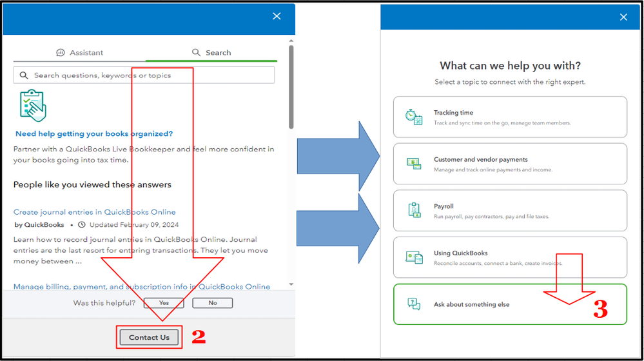
Task: Click the Contact Us button
Action: pyautogui.click(x=149, y=337)
